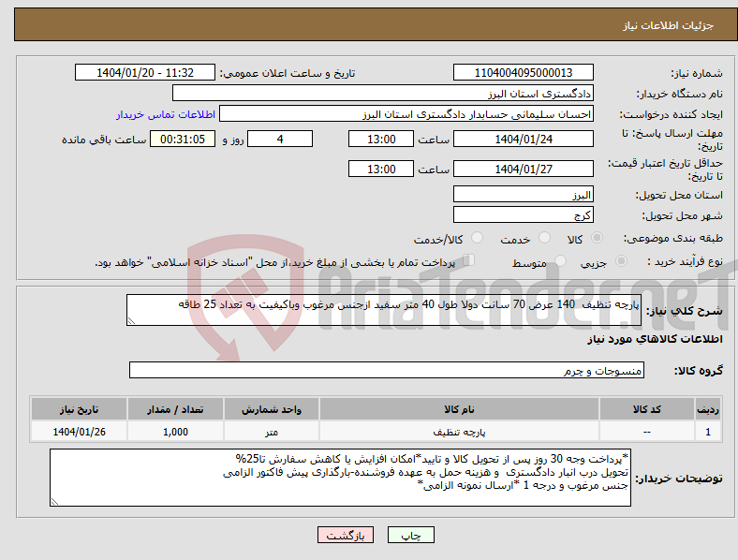Click the resize grip of description textarea
Image resolution: width=738 pixels, height=560 pixels.
131,321
